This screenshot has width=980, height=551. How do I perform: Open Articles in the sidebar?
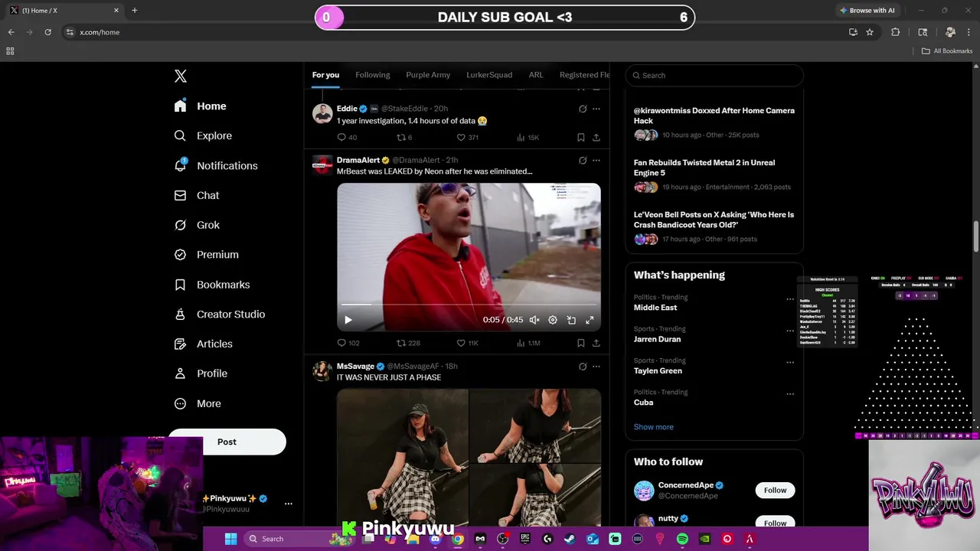(x=203, y=344)
